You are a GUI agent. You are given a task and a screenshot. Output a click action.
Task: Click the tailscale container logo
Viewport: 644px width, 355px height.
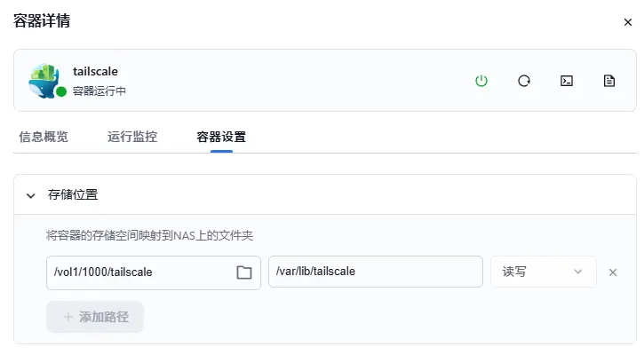tap(44, 80)
